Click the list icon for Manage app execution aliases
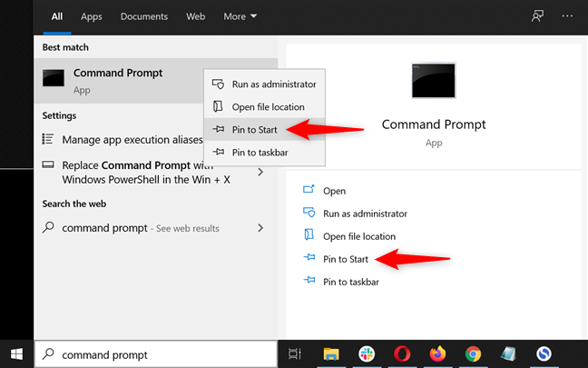This screenshot has height=368, width=588. (47, 139)
